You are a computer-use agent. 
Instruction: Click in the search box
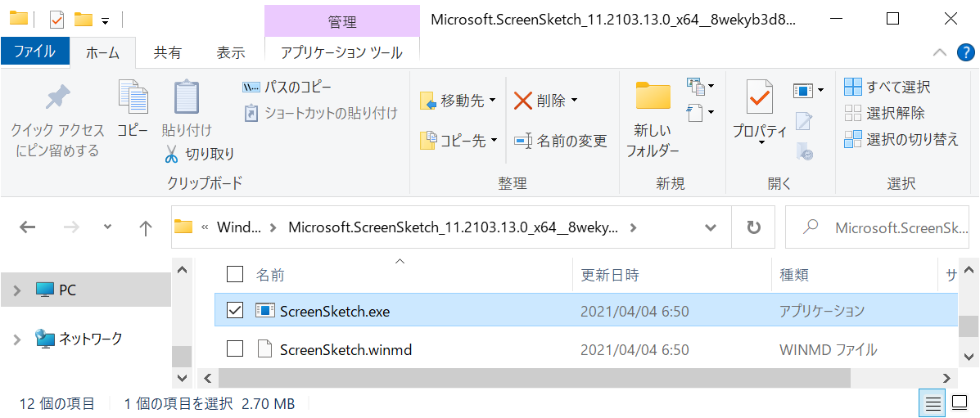pos(877,227)
